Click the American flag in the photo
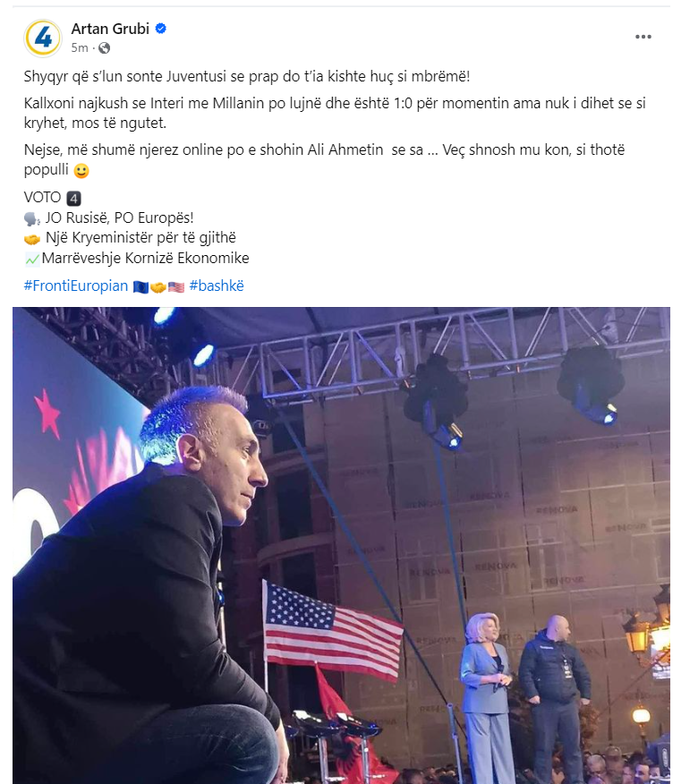673x784 pixels. [x=333, y=631]
